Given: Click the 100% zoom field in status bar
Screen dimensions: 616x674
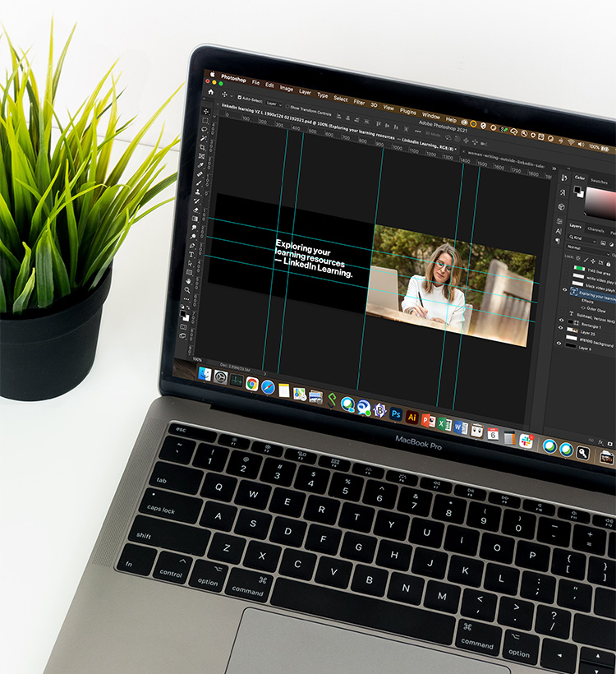Looking at the screenshot, I should (197, 359).
